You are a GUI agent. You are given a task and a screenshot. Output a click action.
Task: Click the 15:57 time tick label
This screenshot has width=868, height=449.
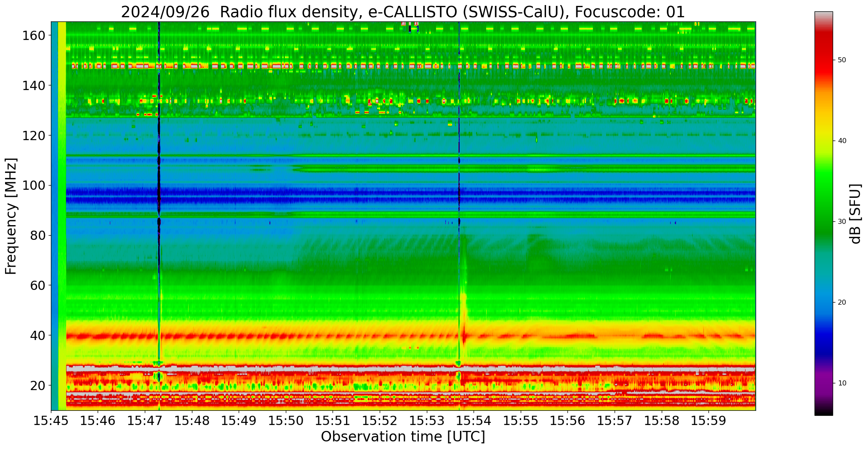point(615,420)
